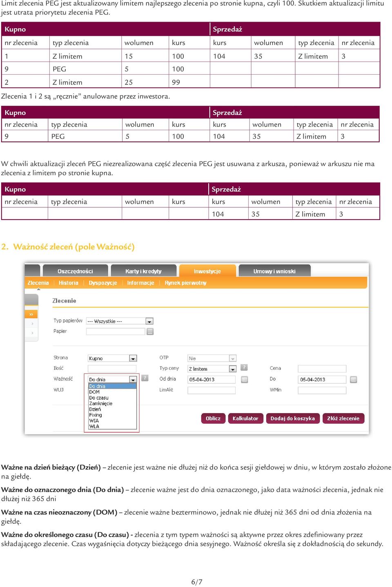This screenshot has height=587, width=392.
Task: Click the orange double-arrow sidebar button
Action: 31,314
